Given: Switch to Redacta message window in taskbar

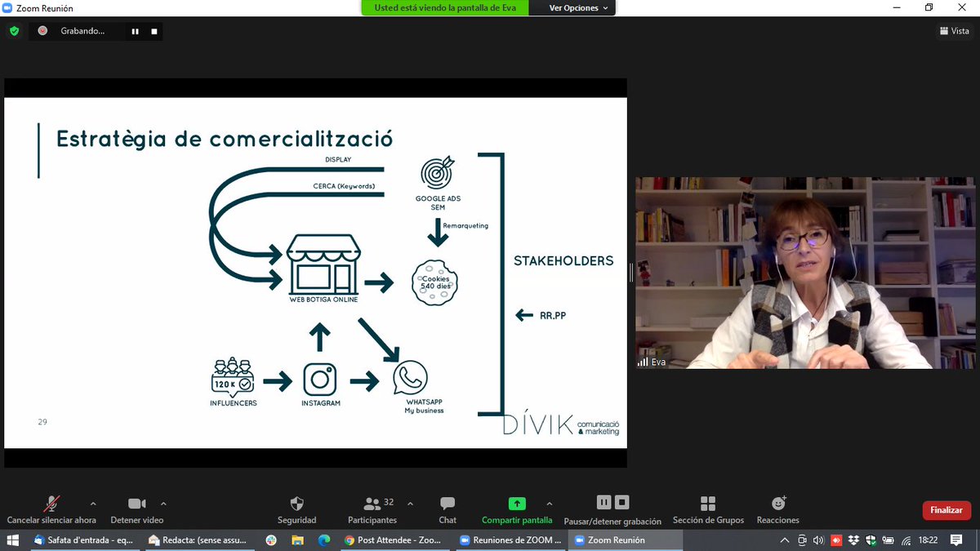Looking at the screenshot, I should 200,540.
